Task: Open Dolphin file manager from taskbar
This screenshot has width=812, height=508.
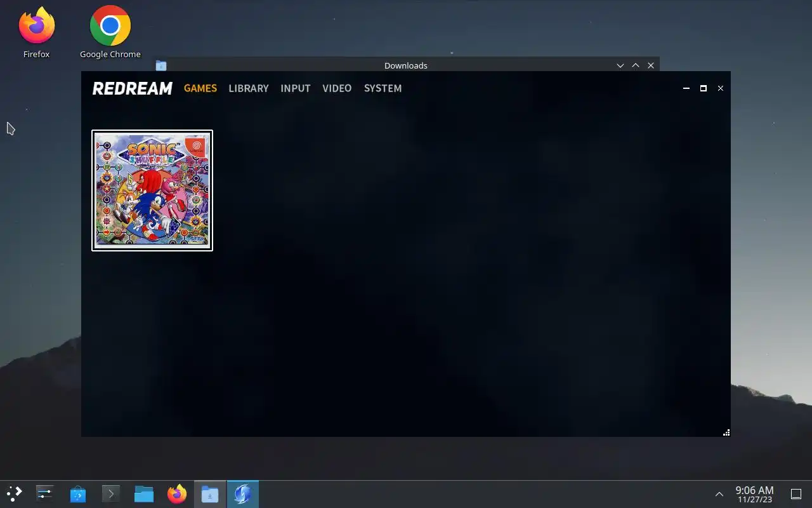Action: 144,494
